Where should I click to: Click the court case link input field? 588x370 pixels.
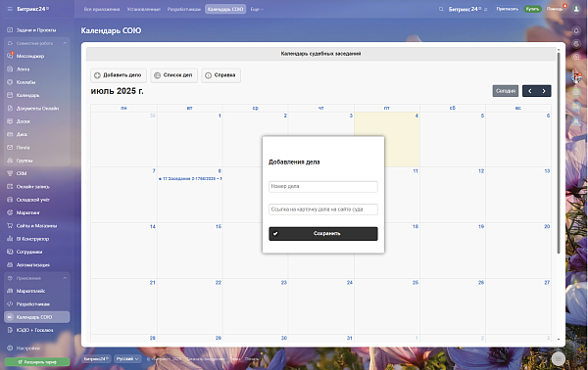click(323, 209)
